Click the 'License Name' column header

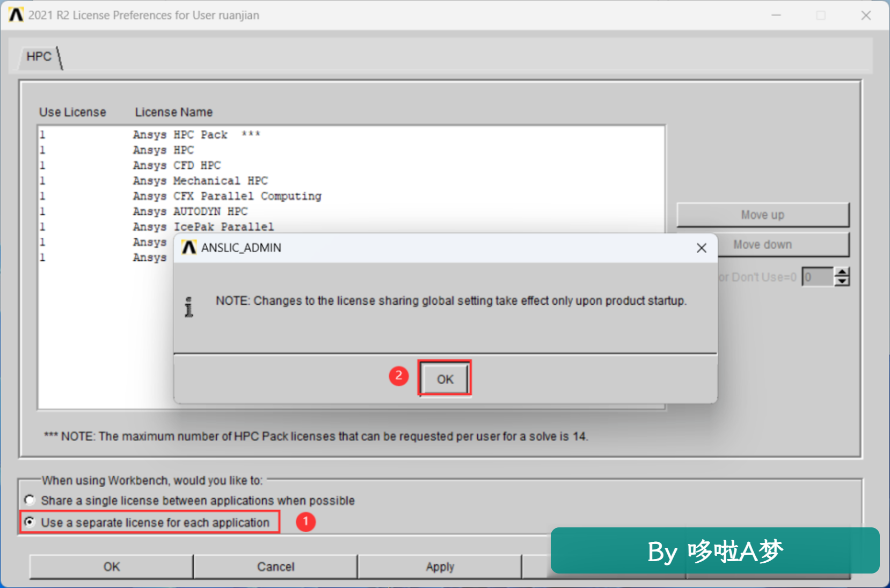[x=174, y=112]
